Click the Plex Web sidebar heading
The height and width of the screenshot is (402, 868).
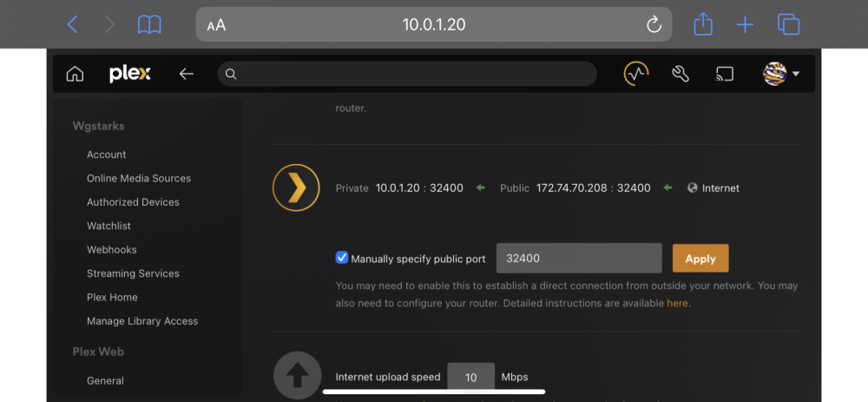(99, 352)
